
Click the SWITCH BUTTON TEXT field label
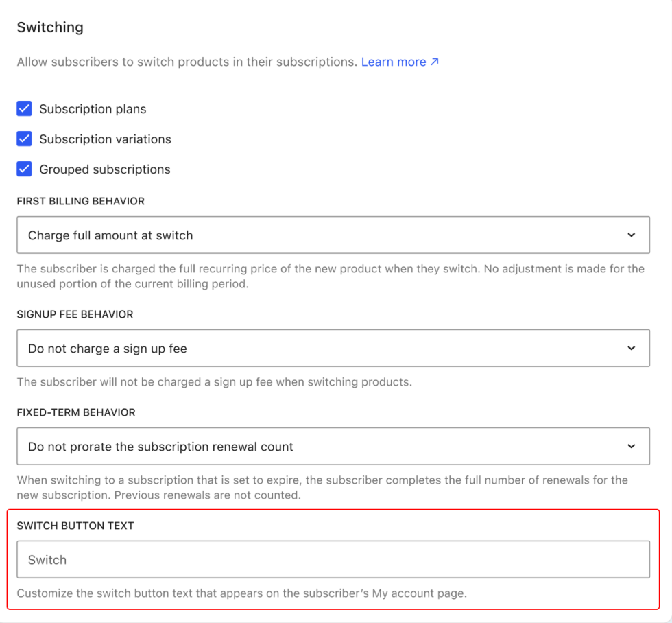pyautogui.click(x=75, y=526)
